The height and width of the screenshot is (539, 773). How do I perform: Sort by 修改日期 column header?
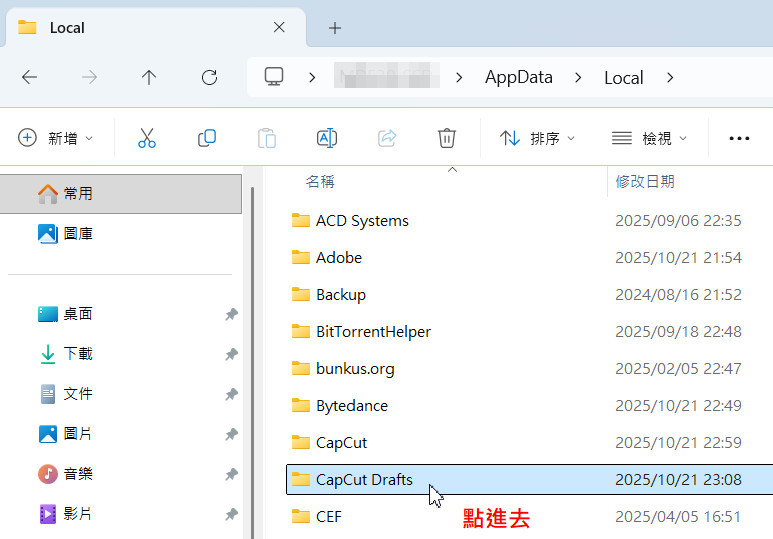[x=645, y=181]
